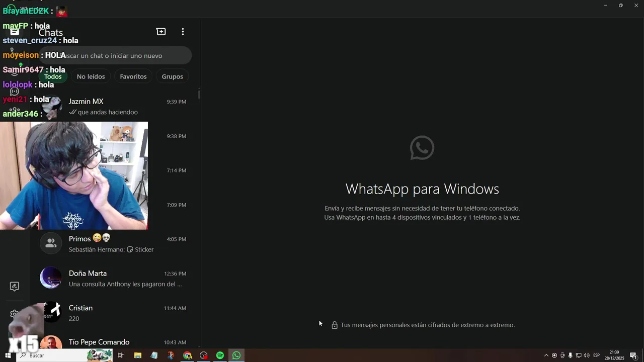Image resolution: width=644 pixels, height=362 pixels.
Task: Open the notification center icon
Action: pos(633,355)
